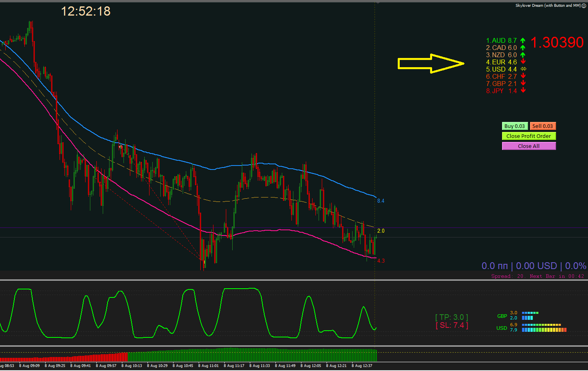Click the red section of the bottom histogram
The height and width of the screenshot is (371, 588).
[x=64, y=358]
